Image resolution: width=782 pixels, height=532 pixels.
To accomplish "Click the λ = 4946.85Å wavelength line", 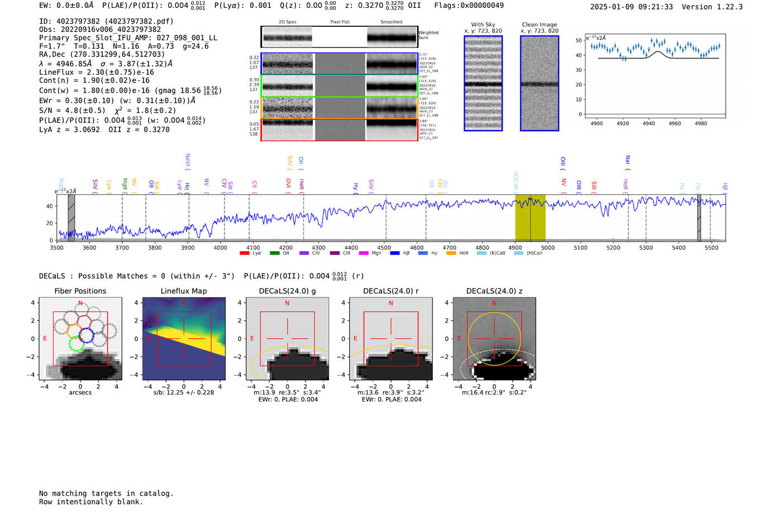I will pos(106,64).
